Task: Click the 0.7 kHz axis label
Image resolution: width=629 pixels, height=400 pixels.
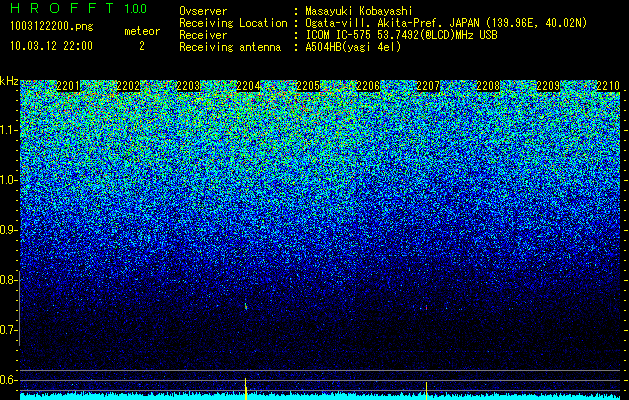Action: click(x=8, y=330)
